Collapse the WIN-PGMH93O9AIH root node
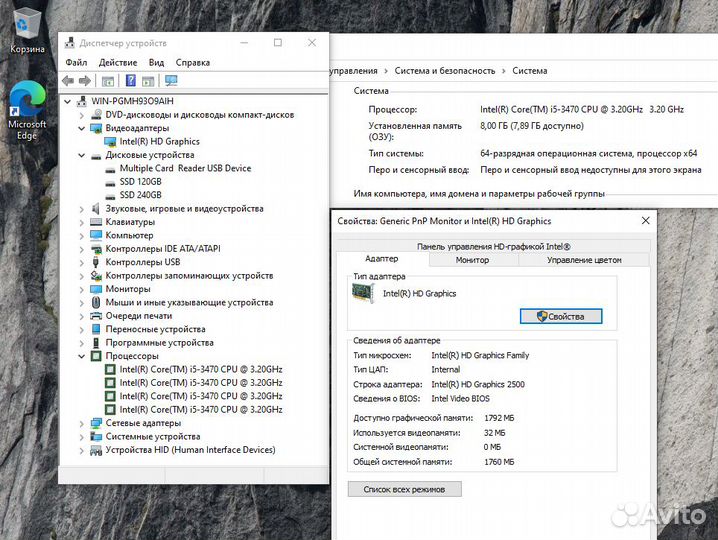The image size is (718, 540). pyautogui.click(x=68, y=101)
